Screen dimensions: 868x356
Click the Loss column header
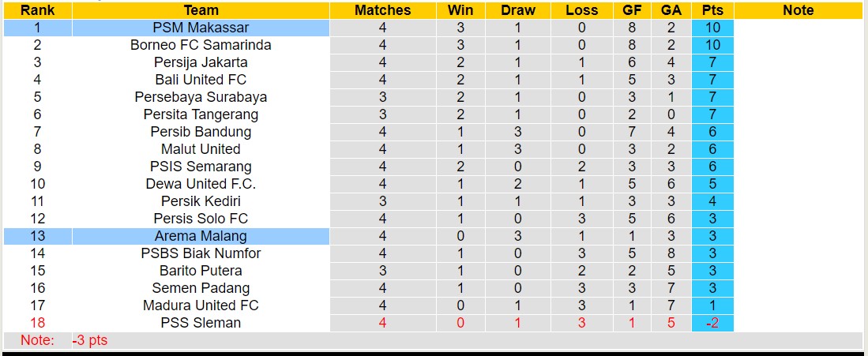coord(582,10)
